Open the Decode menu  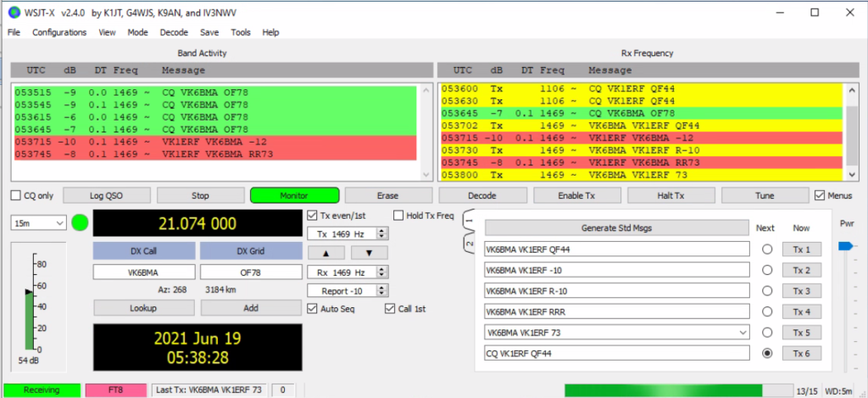174,32
